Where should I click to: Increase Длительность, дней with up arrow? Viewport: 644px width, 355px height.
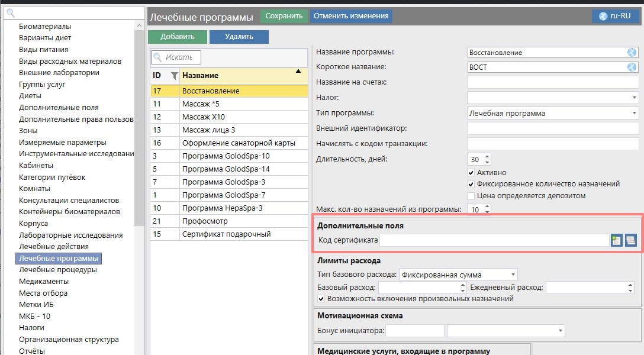click(x=487, y=157)
